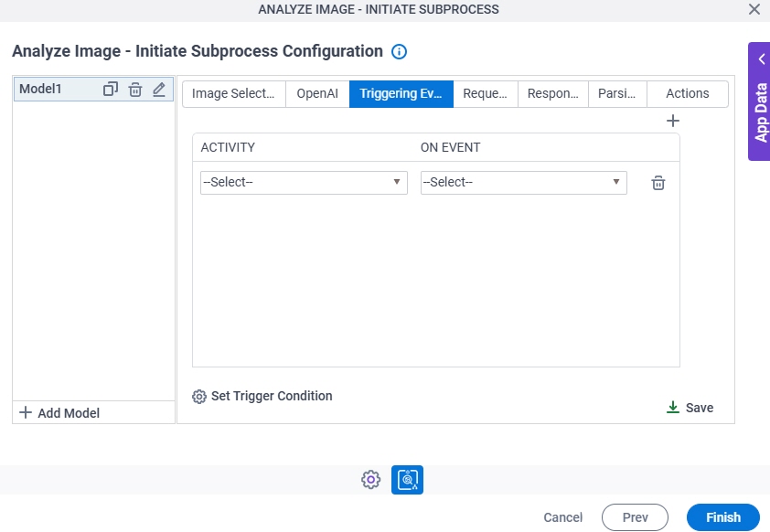Switch to the Image Selection tab
The width and height of the screenshot is (770, 532).
234,94
